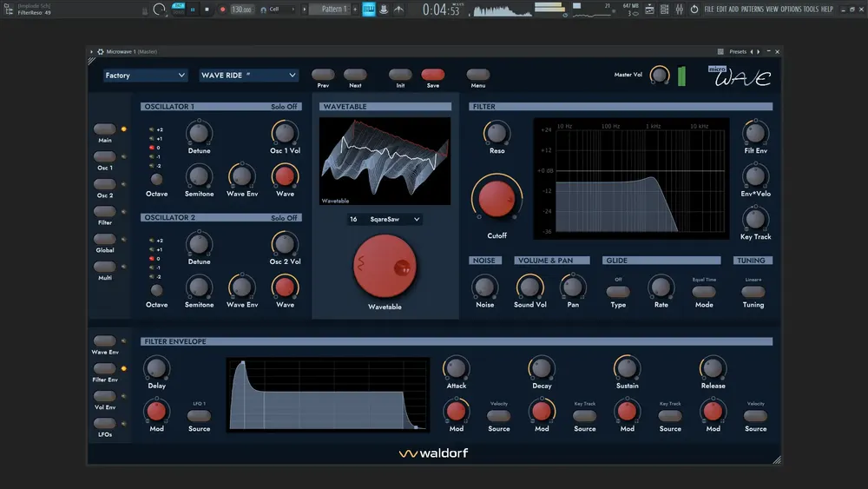The height and width of the screenshot is (489, 868).
Task: Open the SqareSaw wavetable dropdown
Action: point(385,219)
